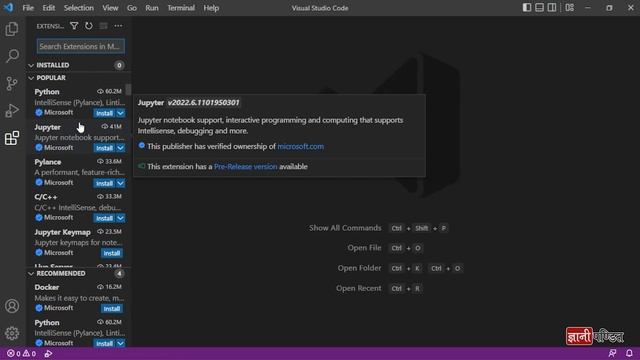The height and width of the screenshot is (360, 640).
Task: Click the Show All Commands label
Action: [x=345, y=228]
